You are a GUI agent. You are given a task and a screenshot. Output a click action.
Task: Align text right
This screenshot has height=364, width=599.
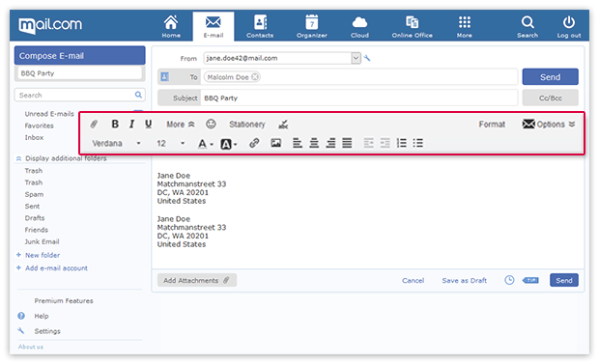(x=330, y=143)
